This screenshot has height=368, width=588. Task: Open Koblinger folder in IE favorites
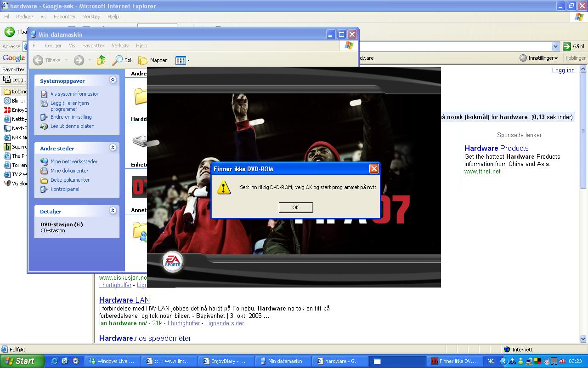tap(15, 92)
